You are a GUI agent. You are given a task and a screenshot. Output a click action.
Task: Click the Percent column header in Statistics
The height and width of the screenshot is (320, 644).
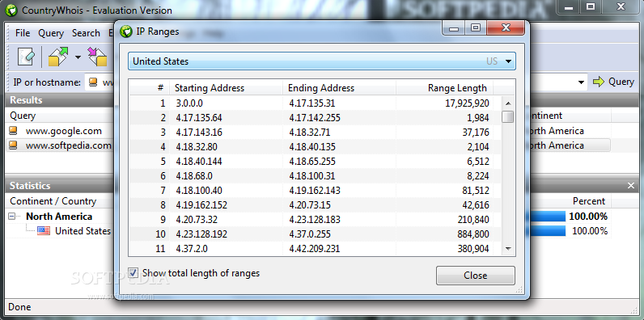tap(588, 201)
